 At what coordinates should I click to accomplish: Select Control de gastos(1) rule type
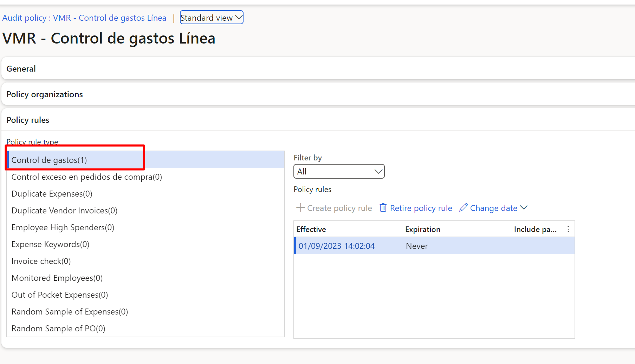click(x=145, y=160)
